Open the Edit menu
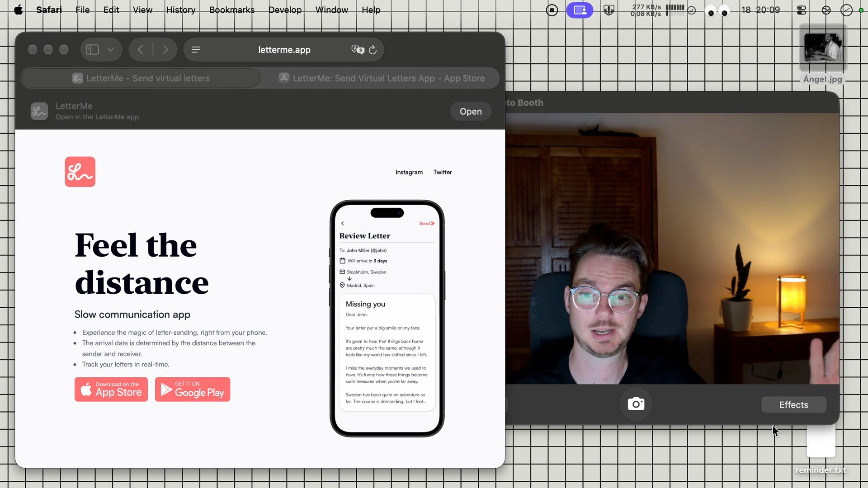Screen dimensions: 868x488 111,10
